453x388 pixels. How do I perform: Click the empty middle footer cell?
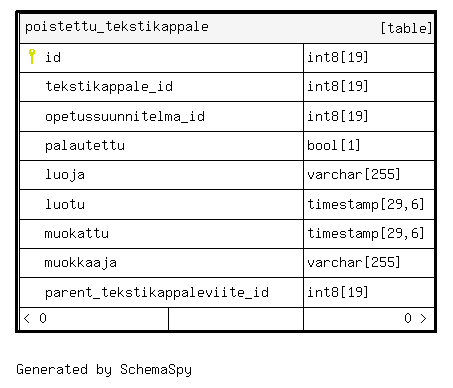pyautogui.click(x=236, y=319)
